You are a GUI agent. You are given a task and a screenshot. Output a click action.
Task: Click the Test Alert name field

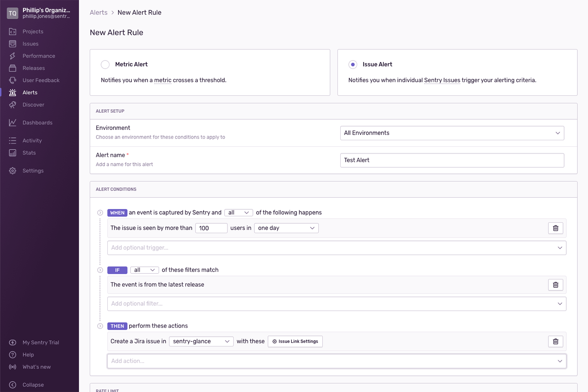pyautogui.click(x=452, y=160)
